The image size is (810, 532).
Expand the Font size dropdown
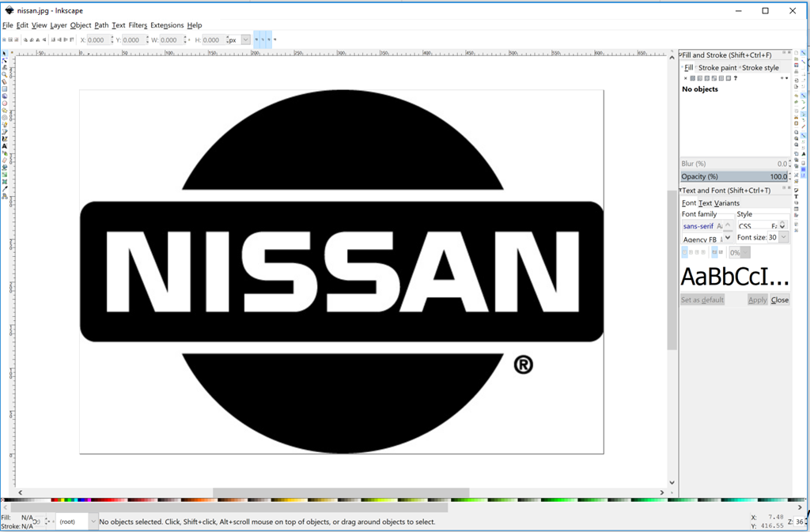783,237
